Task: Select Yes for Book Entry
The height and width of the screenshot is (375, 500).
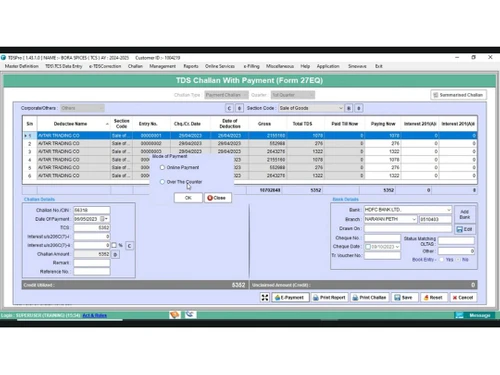Action: [x=441, y=259]
